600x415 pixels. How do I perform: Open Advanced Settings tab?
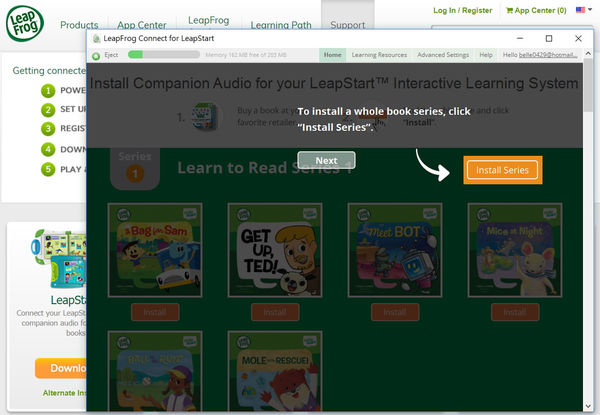[x=444, y=54]
